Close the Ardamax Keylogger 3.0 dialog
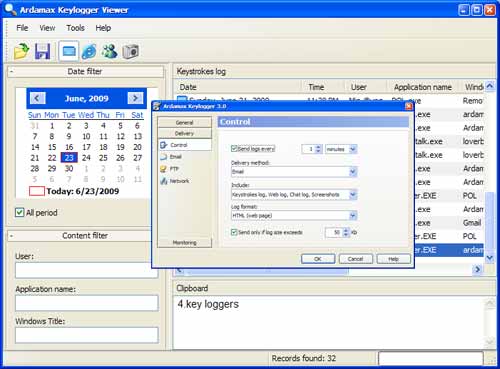The width and height of the screenshot is (500, 369). 408,106
